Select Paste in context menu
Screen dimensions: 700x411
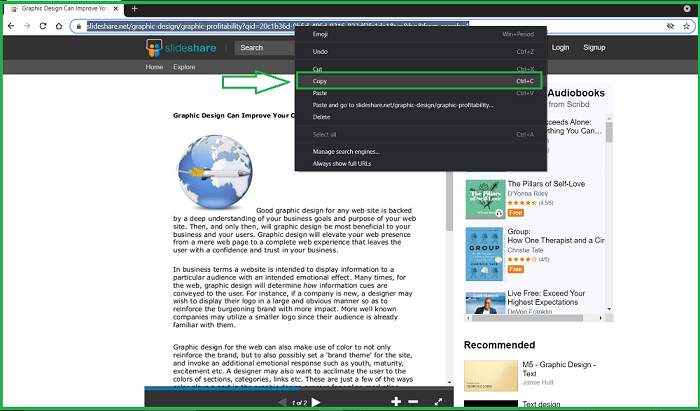[x=421, y=93]
